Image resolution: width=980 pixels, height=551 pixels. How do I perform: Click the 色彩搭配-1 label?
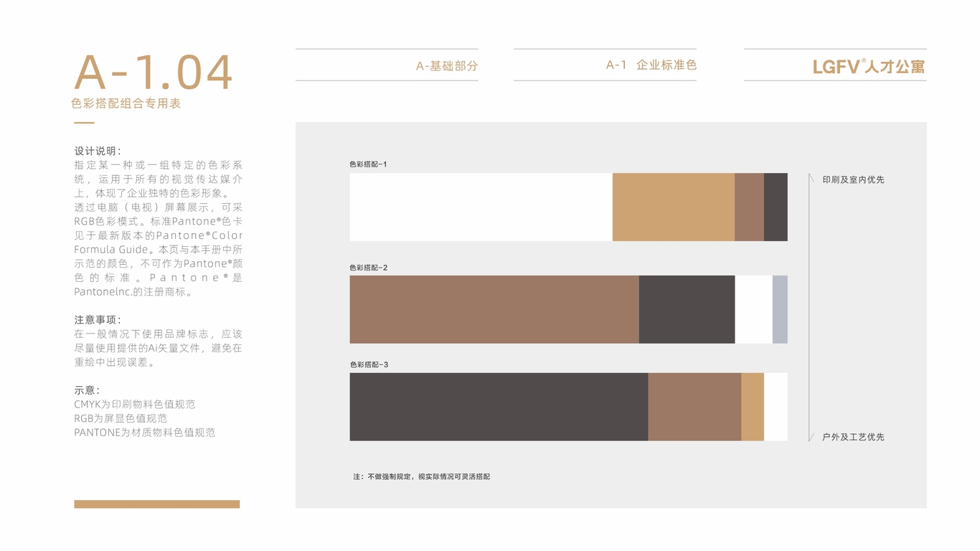coord(369,164)
